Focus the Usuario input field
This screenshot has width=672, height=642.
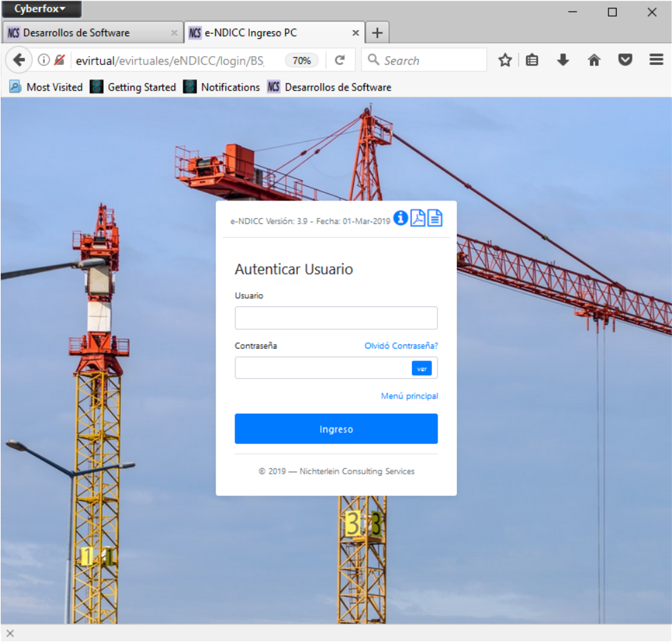[336, 318]
